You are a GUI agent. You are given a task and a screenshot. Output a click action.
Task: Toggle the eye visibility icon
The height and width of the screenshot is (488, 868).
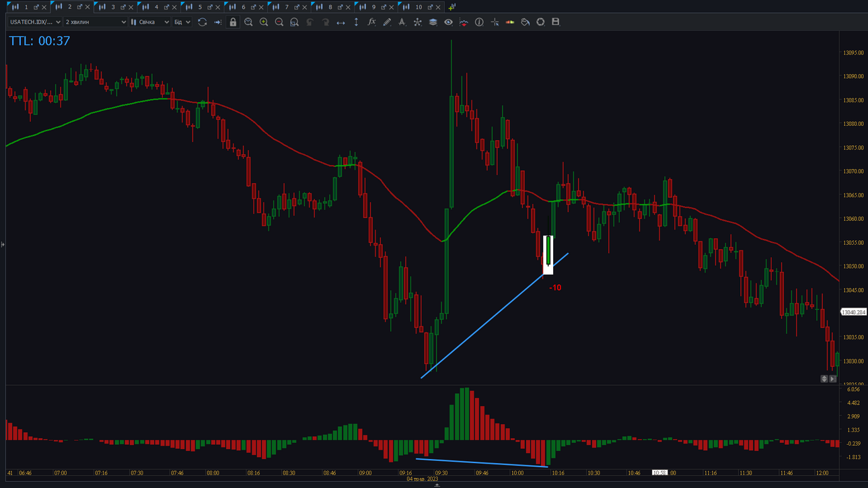(x=448, y=22)
